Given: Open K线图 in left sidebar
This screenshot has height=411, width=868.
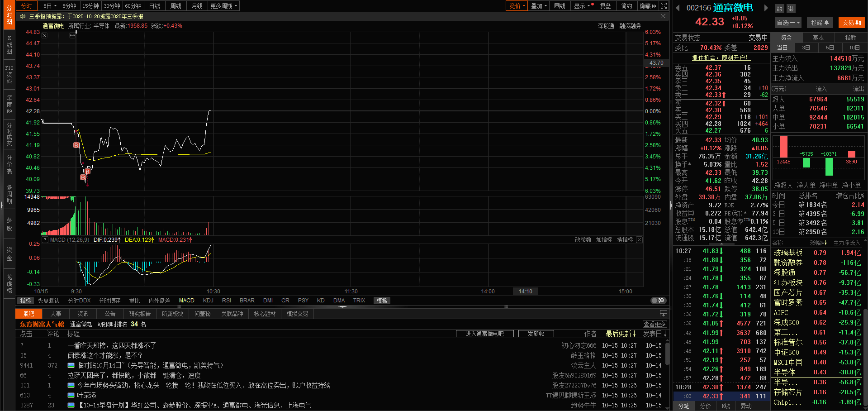Looking at the screenshot, I should (x=9, y=45).
